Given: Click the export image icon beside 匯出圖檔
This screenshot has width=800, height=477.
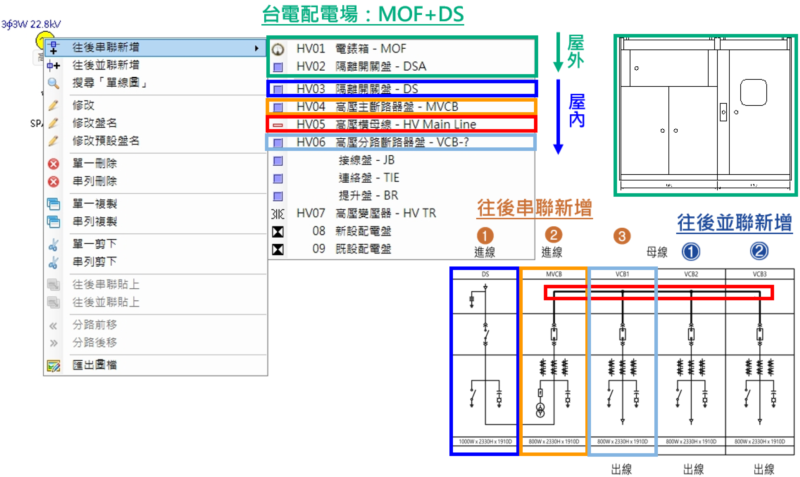Looking at the screenshot, I should tap(54, 366).
